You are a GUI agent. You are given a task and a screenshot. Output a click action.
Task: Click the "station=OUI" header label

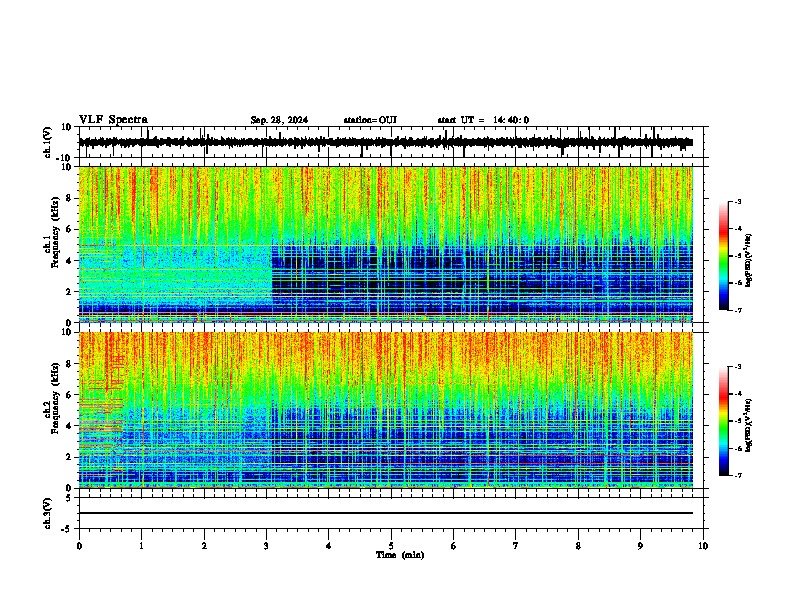pos(370,120)
